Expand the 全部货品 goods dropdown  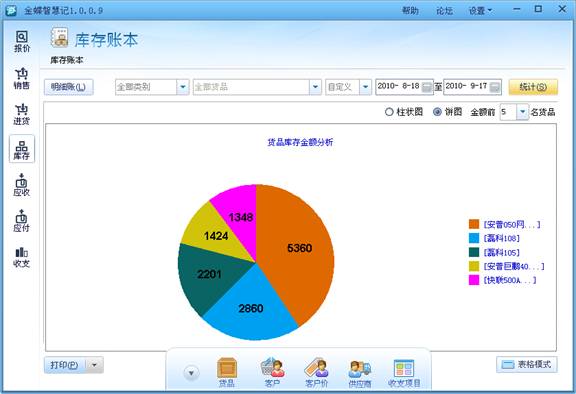(x=315, y=87)
